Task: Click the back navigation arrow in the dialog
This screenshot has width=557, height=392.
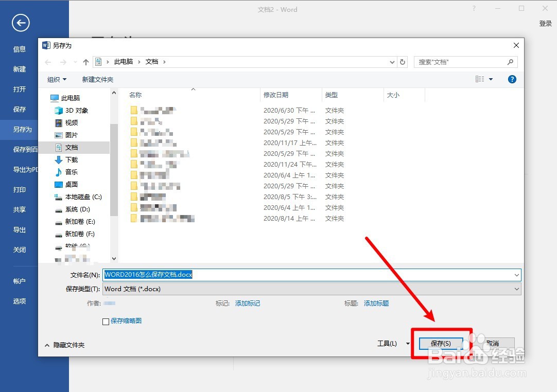Action: pyautogui.click(x=47, y=61)
